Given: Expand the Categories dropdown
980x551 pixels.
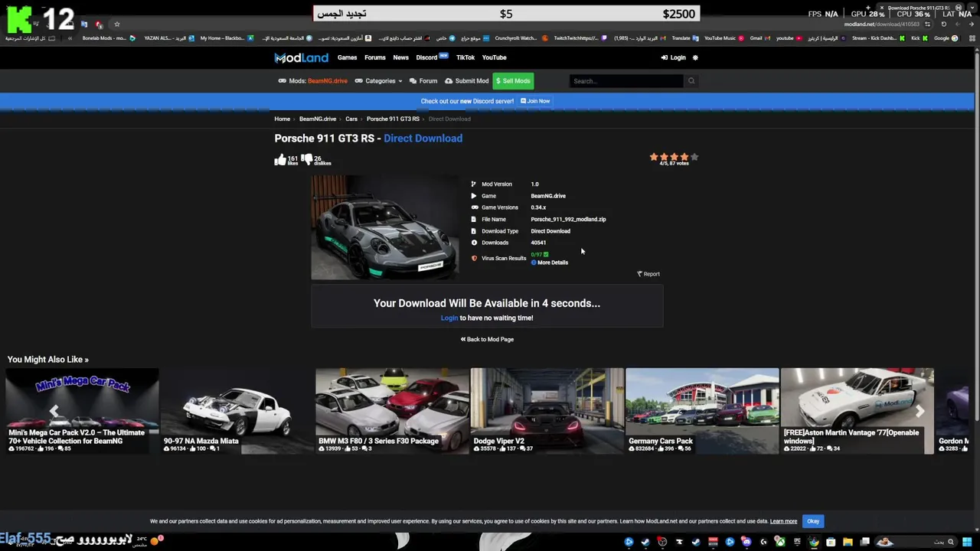Looking at the screenshot, I should 379,80.
